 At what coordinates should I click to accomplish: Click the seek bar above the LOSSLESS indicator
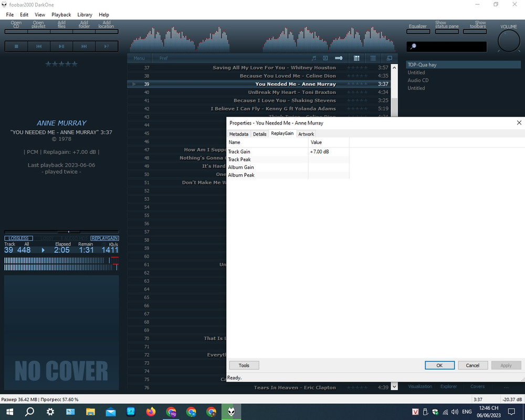point(61,232)
